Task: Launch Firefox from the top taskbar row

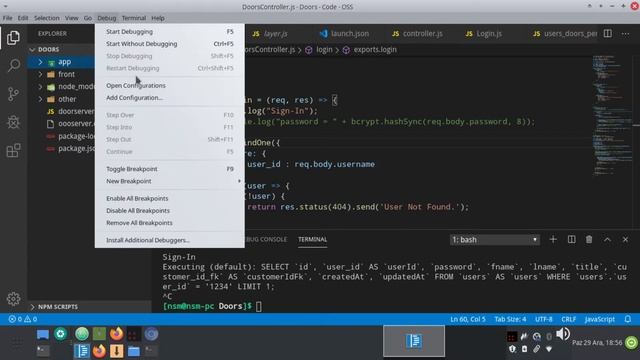Action: pyautogui.click(x=116, y=334)
